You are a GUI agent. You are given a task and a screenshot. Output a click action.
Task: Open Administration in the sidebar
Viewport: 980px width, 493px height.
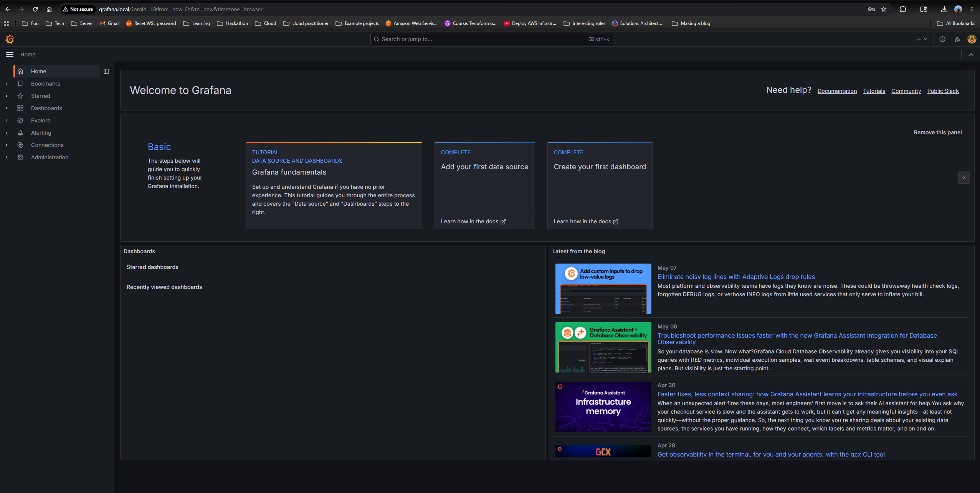click(50, 157)
